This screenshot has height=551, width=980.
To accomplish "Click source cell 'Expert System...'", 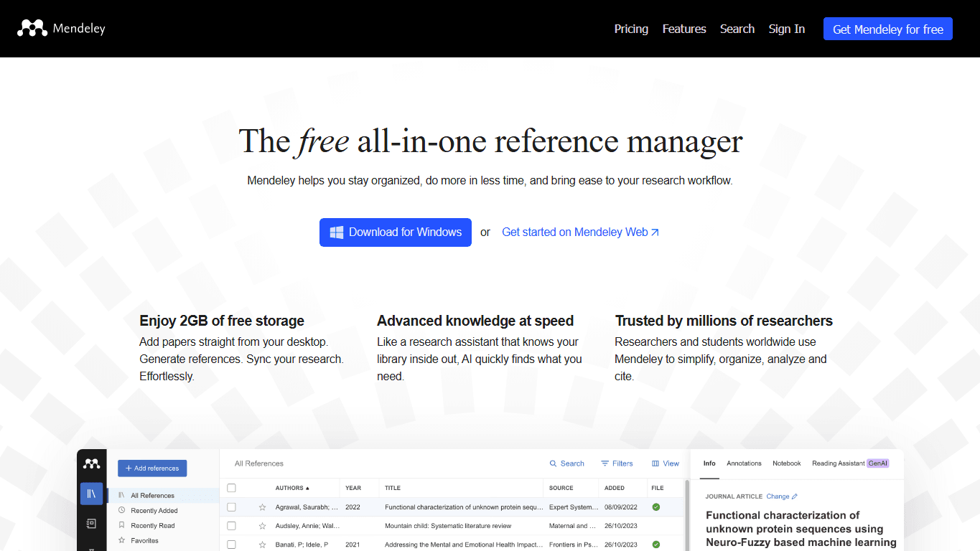I will point(574,507).
